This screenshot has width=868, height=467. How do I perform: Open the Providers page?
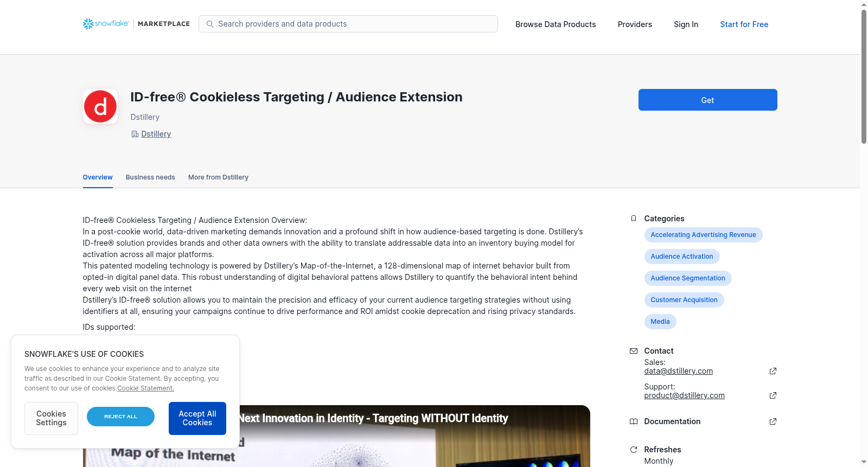tap(635, 24)
